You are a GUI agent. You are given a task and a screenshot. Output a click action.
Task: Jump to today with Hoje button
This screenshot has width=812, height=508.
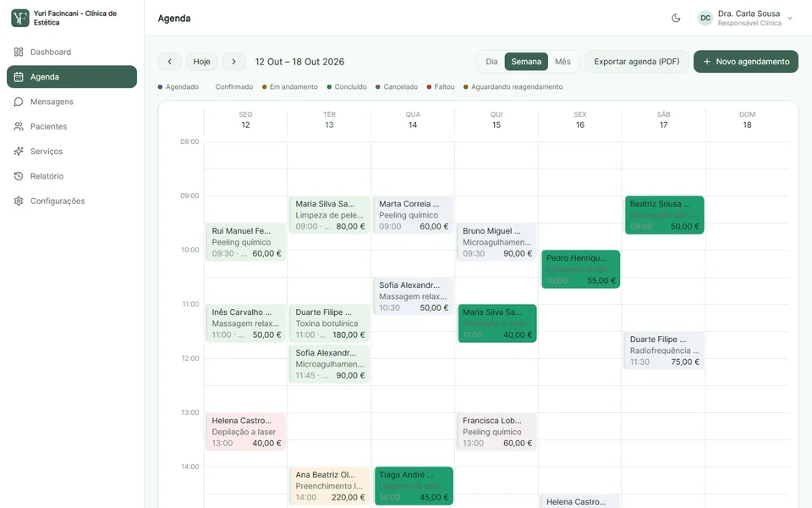coord(202,62)
